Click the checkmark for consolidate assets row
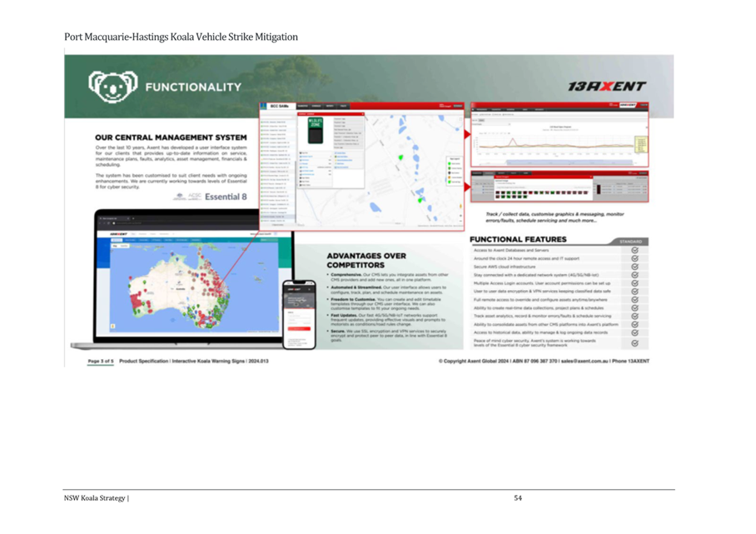This screenshot has height=534, width=756. tap(634, 324)
